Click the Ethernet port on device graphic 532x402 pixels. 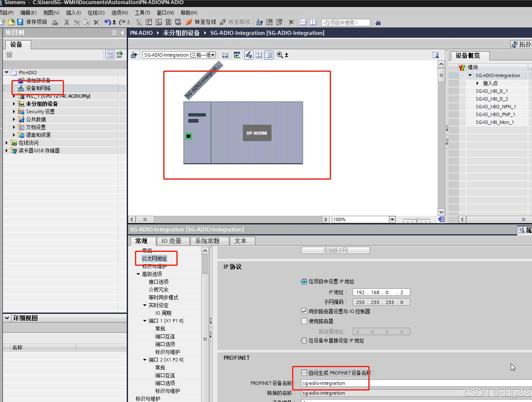[x=188, y=136]
